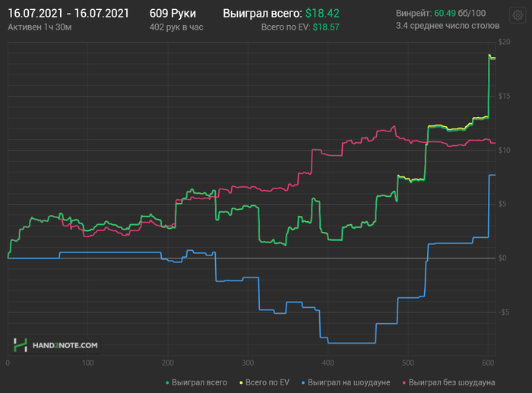
Task: Click the $10 y-axis label
Action: [x=504, y=150]
